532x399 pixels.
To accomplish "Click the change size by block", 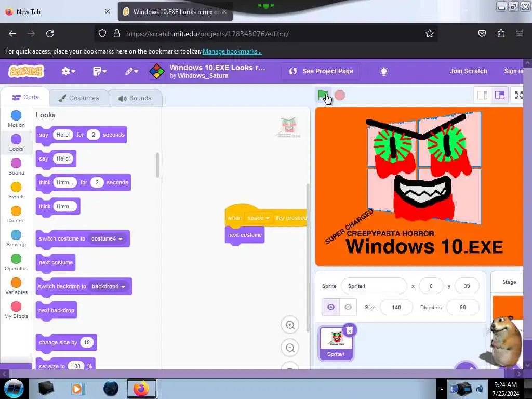I will [66, 343].
